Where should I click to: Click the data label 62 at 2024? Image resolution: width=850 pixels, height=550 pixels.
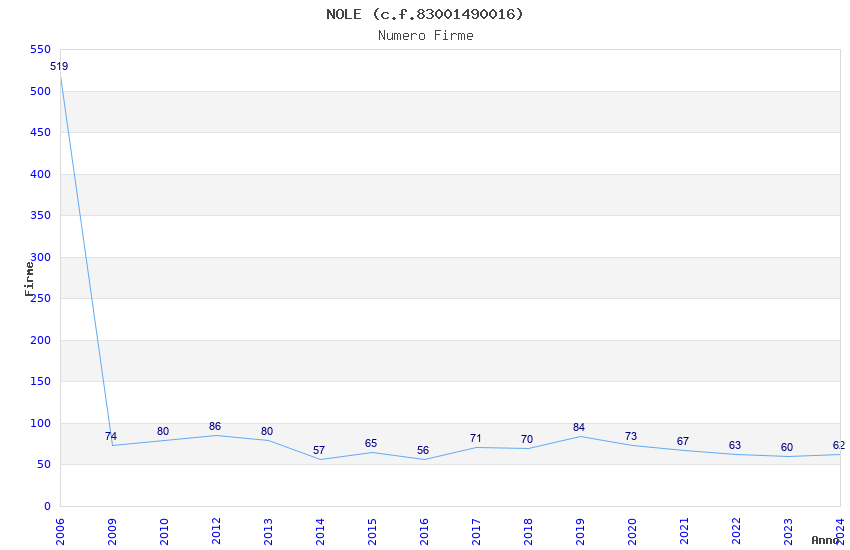pos(839,445)
